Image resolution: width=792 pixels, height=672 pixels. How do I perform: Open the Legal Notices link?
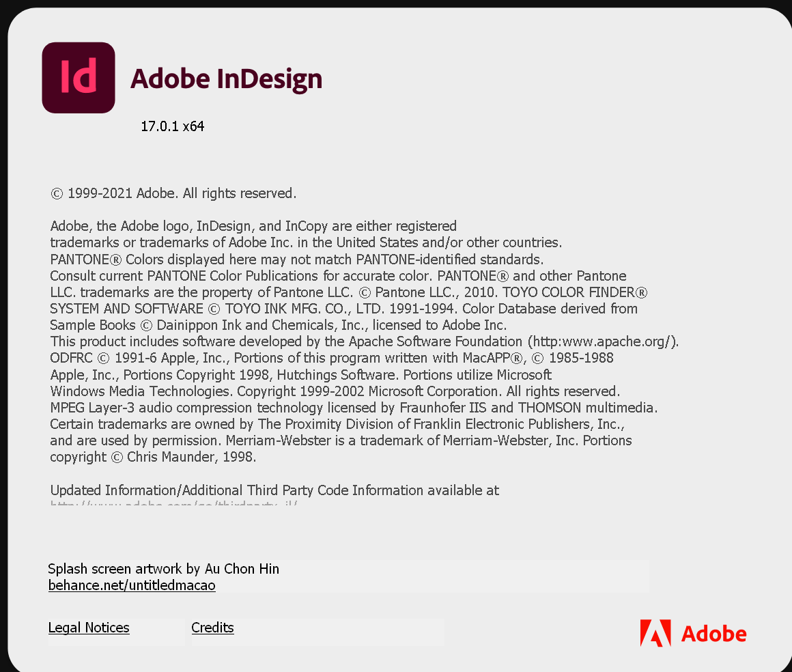[89, 628]
